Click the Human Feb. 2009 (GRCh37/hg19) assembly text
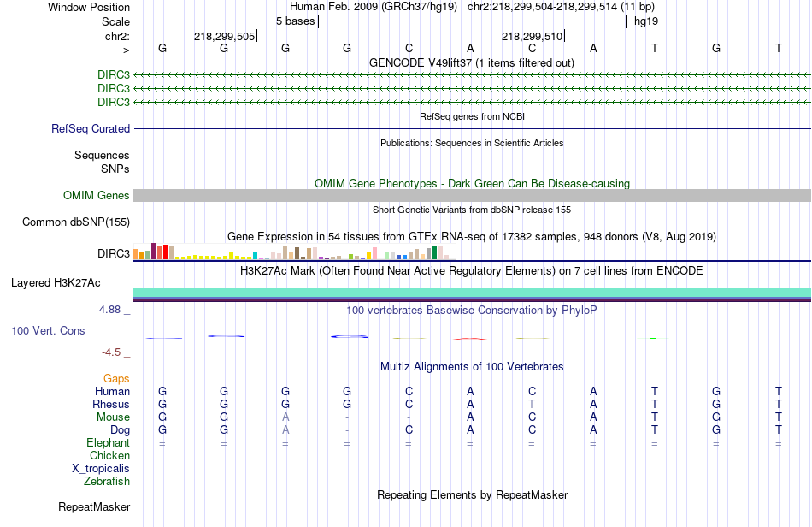The height and width of the screenshot is (527, 812). coord(374,7)
